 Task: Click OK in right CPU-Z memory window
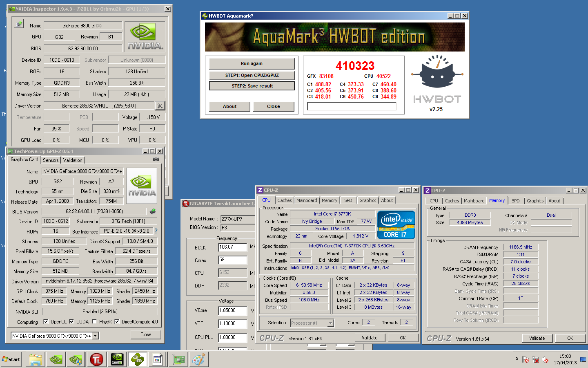570,338
